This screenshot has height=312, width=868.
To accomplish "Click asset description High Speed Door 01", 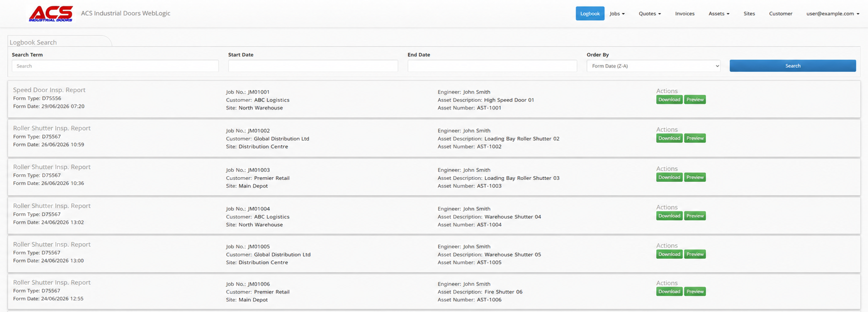I will [509, 100].
